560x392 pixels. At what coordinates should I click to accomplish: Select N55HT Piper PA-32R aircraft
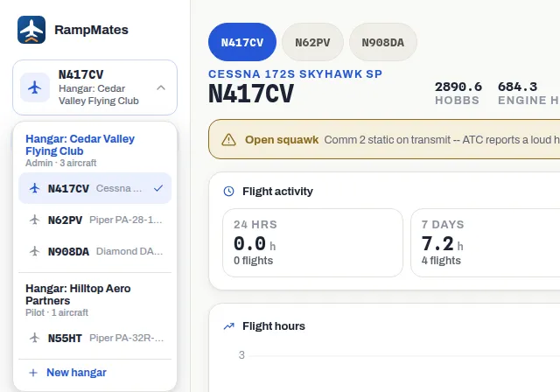pyautogui.click(x=95, y=338)
